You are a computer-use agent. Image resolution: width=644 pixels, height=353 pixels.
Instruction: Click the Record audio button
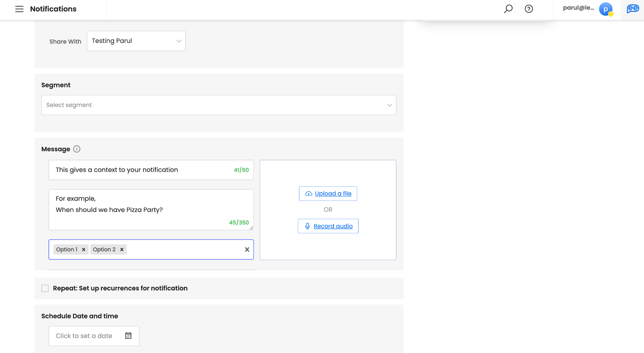pos(328,226)
